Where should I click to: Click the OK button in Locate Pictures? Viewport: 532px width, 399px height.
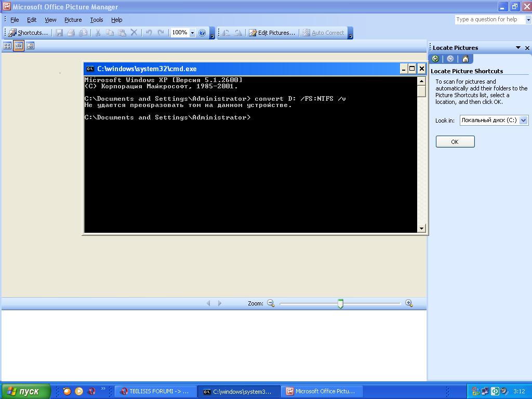coord(455,142)
